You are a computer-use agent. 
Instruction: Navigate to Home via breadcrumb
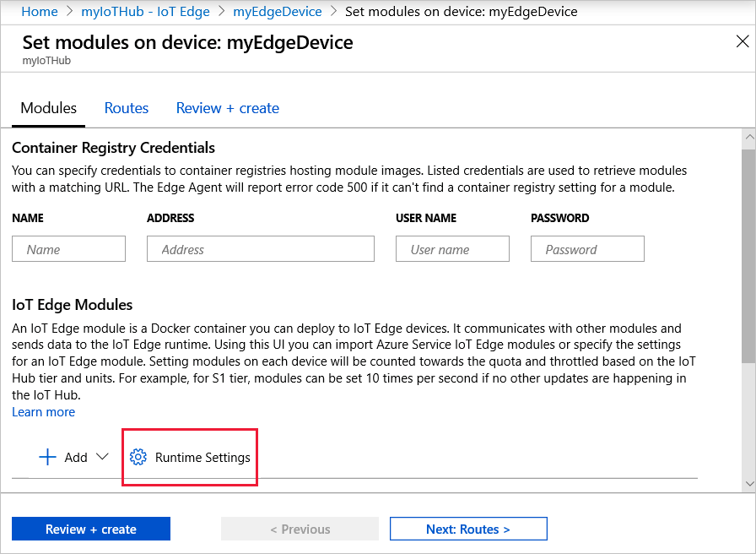pyautogui.click(x=40, y=11)
